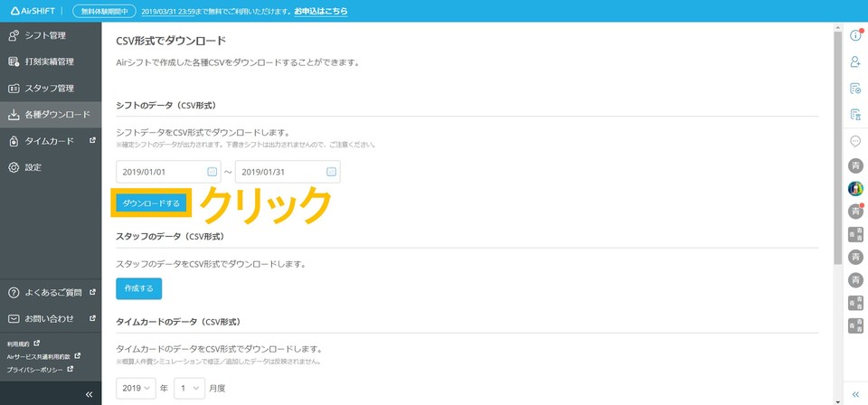
Task: Collapse the left sidebar with double chevron
Action: tap(89, 395)
